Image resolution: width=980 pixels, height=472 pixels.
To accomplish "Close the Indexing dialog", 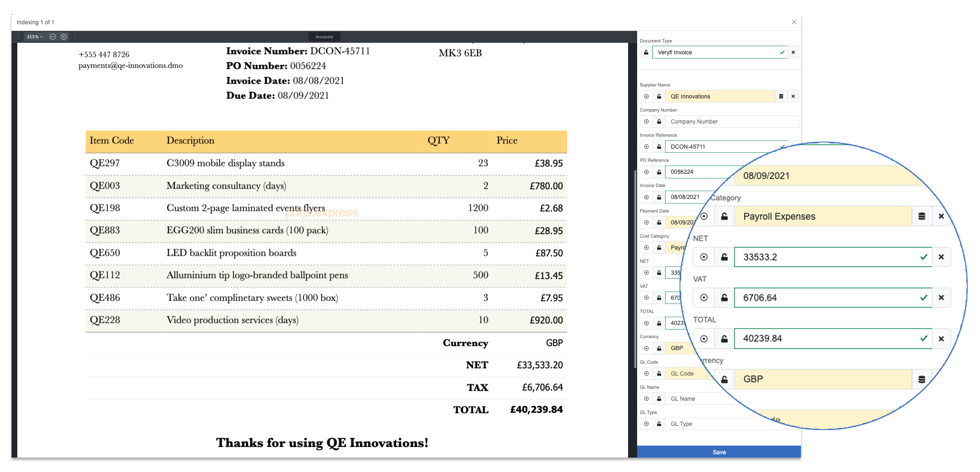I will click(x=794, y=22).
